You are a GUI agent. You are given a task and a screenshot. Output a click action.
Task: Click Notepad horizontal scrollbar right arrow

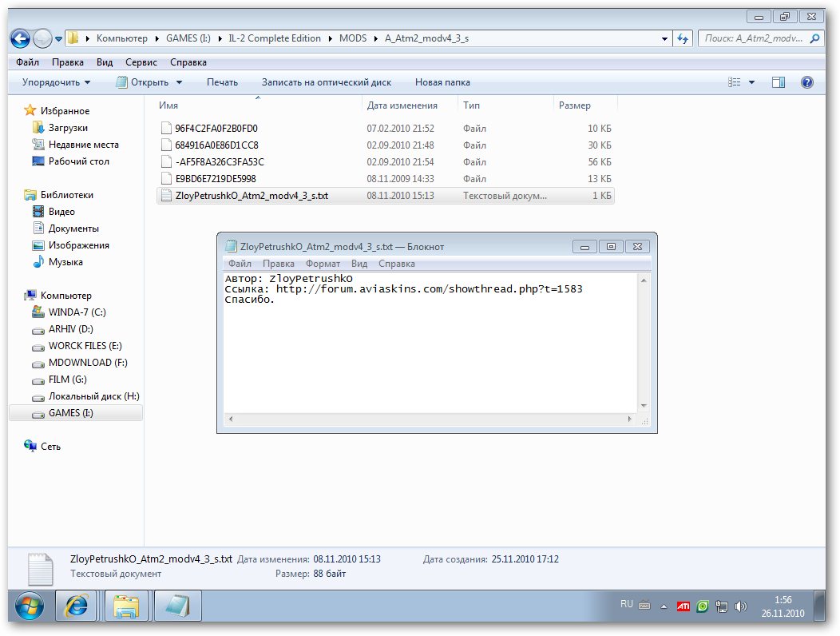tap(629, 419)
